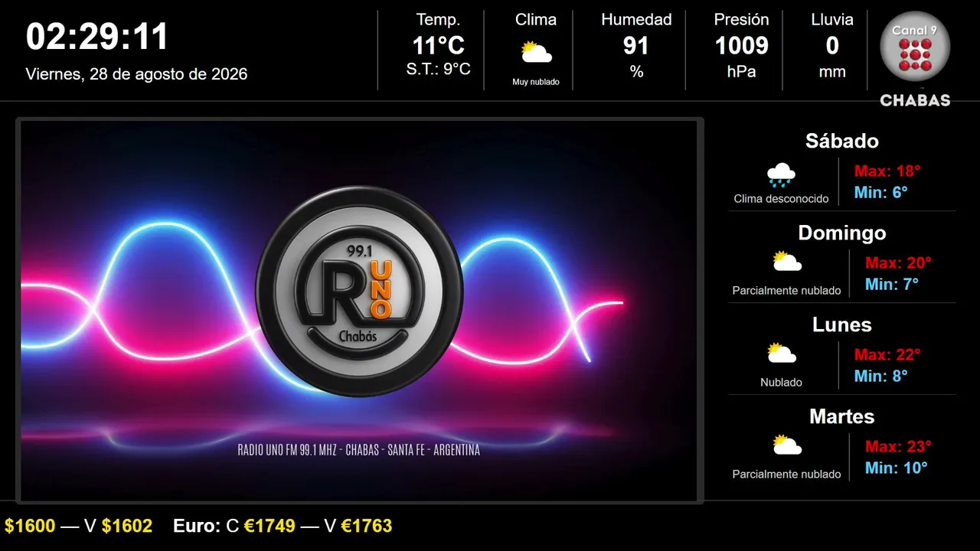Click the wind chill S.T.: 9°C
980x551 pixels.
point(439,69)
